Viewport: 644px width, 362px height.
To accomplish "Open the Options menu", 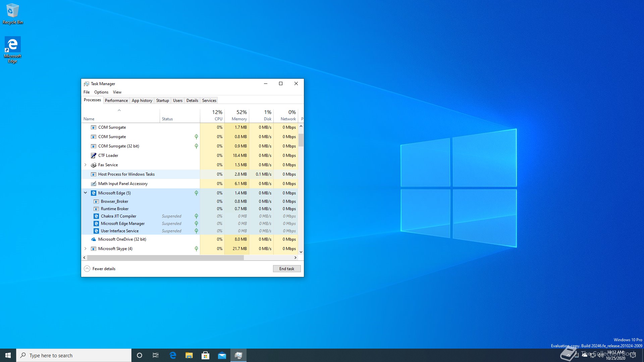I will click(x=101, y=92).
